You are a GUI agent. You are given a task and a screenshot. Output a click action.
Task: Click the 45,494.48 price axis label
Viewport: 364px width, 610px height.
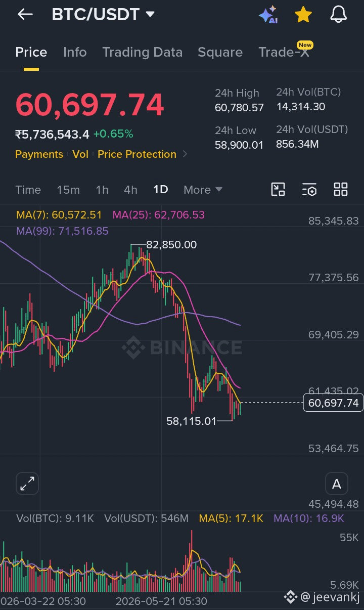(334, 504)
